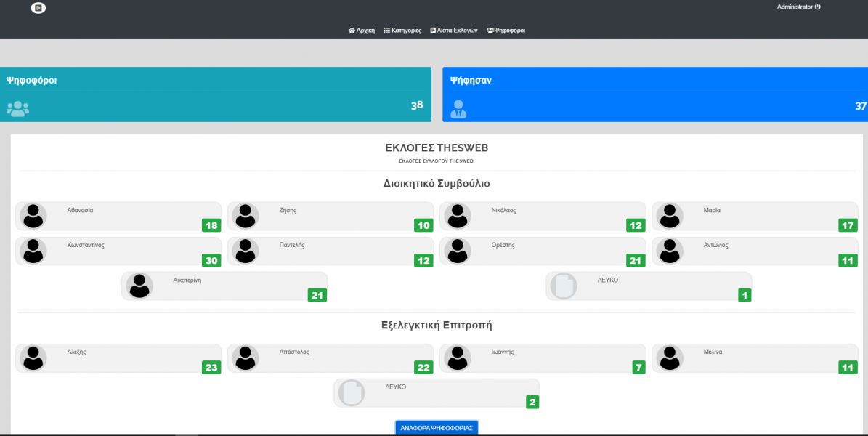Screen dimensions: 868x436
Task: Click Μελίνα's avatar icon
Action: tap(668, 358)
